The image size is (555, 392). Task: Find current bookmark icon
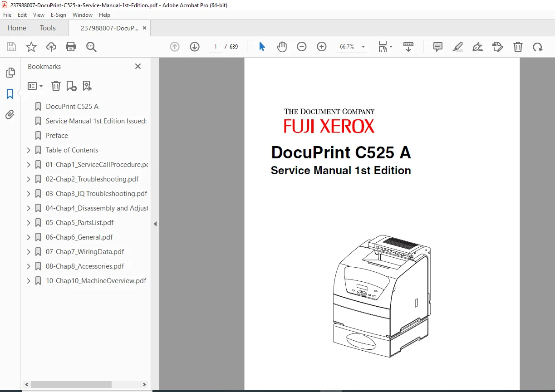[87, 86]
